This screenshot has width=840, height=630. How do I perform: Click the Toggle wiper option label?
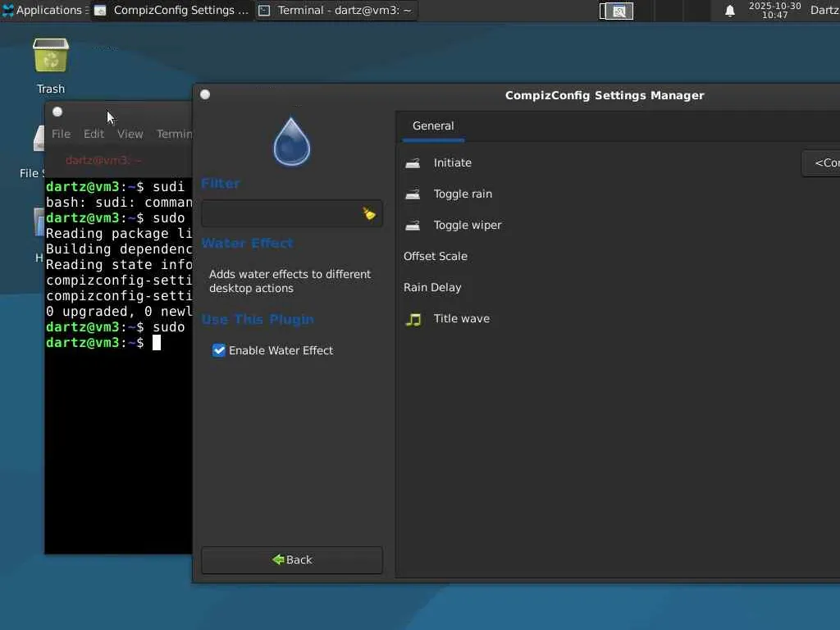[468, 225]
